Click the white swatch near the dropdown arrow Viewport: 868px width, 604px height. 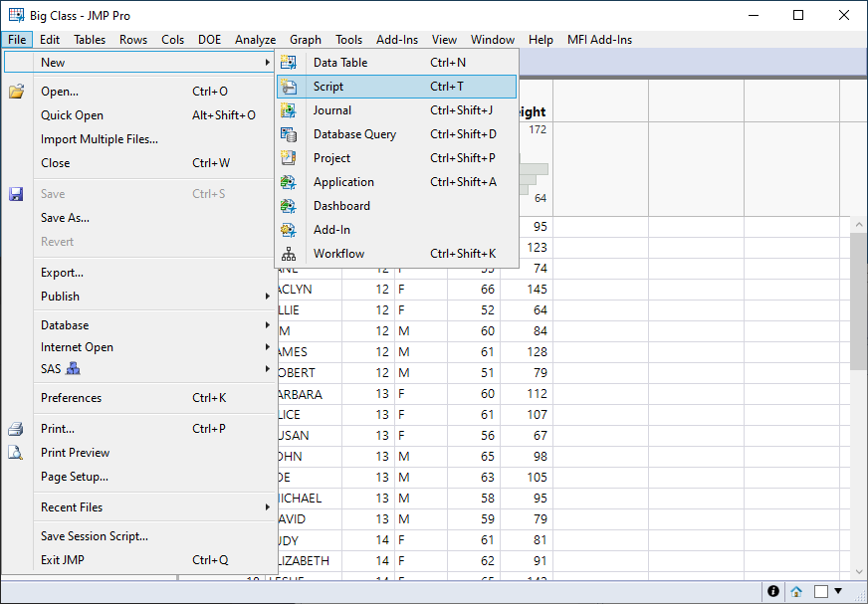pos(823,591)
